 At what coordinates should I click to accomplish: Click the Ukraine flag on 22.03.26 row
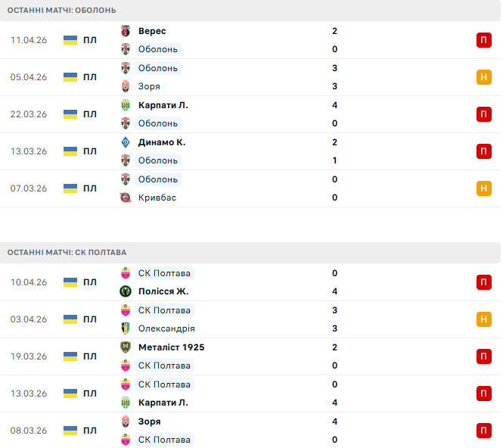(x=70, y=114)
